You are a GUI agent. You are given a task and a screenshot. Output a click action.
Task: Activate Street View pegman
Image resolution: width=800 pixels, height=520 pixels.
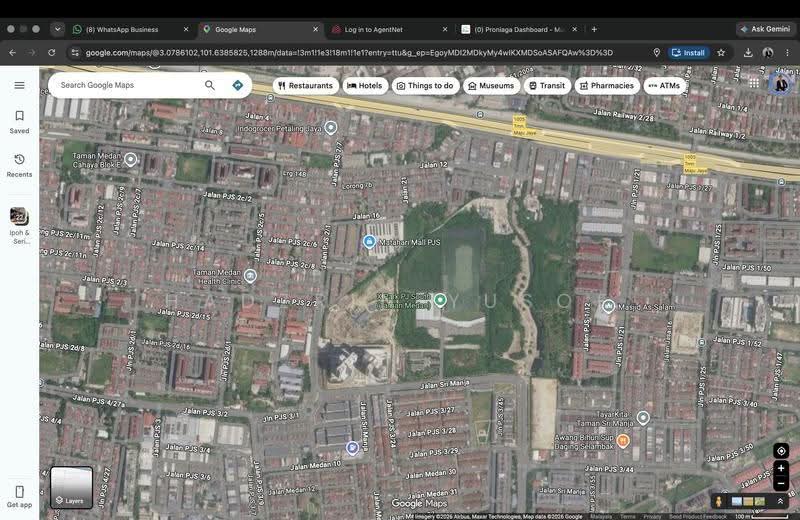click(719, 502)
